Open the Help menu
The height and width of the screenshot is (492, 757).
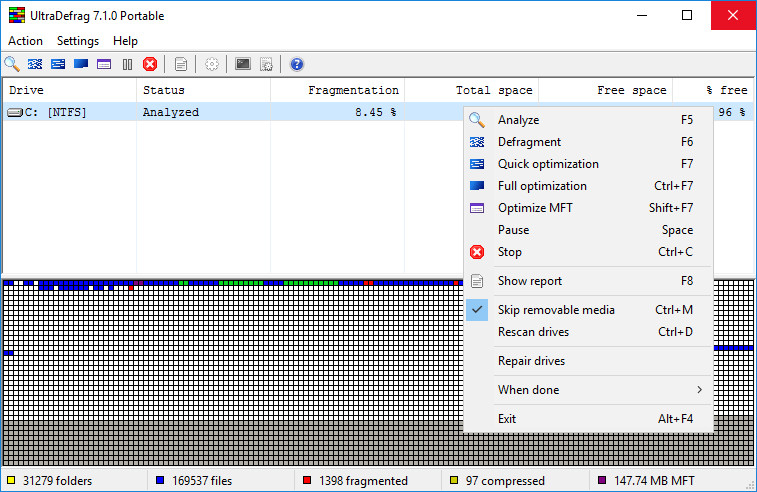[x=126, y=41]
